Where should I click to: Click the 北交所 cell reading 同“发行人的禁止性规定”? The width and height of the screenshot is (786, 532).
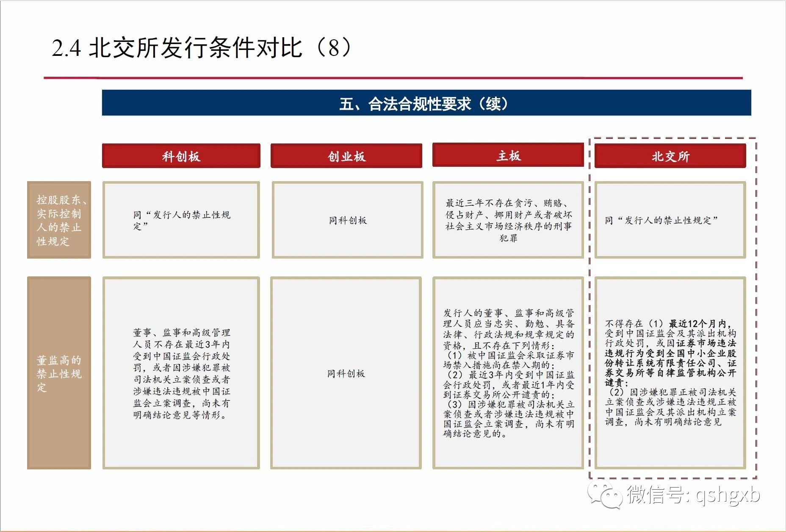670,220
